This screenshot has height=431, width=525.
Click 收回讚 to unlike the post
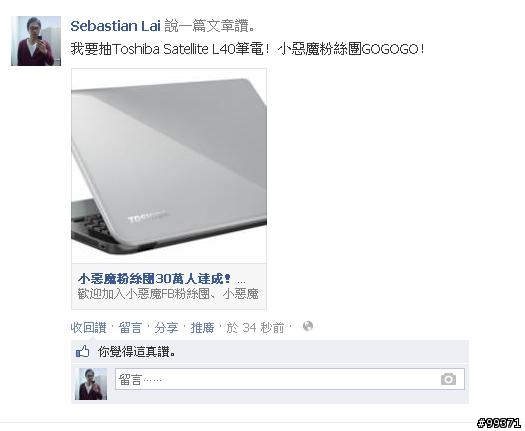pyautogui.click(x=88, y=328)
